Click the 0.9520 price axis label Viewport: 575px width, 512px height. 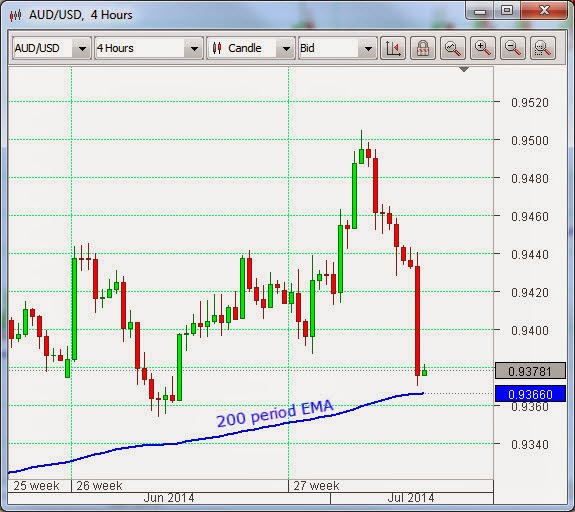[530, 102]
